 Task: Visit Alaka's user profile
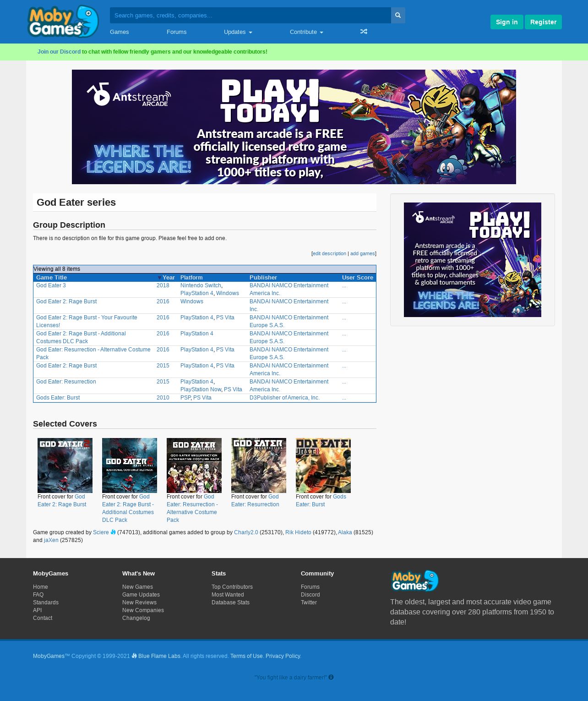345,532
